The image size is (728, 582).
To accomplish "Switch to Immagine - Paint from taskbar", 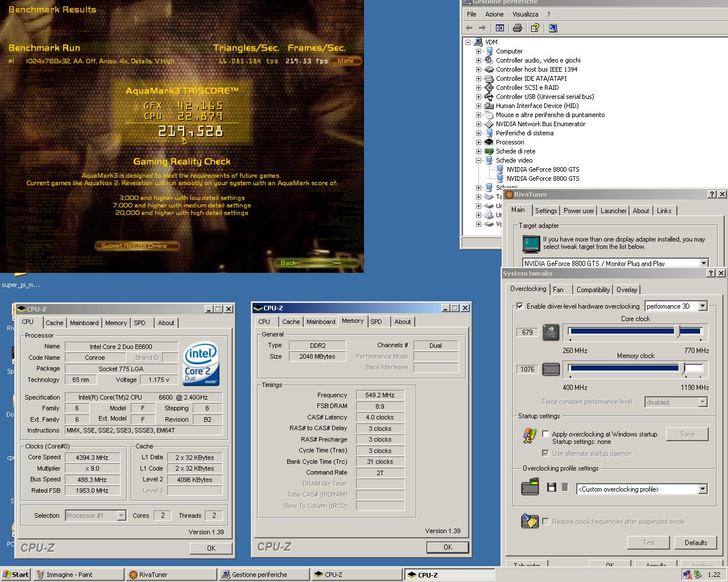I will tap(78, 575).
